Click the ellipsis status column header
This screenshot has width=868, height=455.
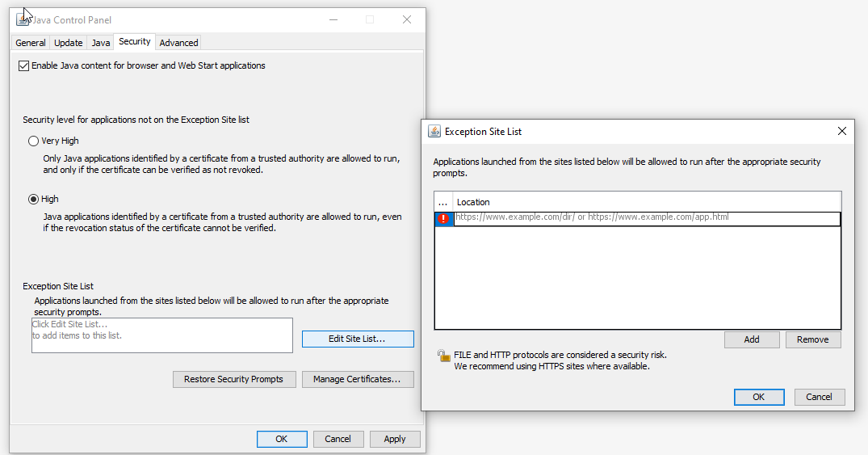pos(443,202)
